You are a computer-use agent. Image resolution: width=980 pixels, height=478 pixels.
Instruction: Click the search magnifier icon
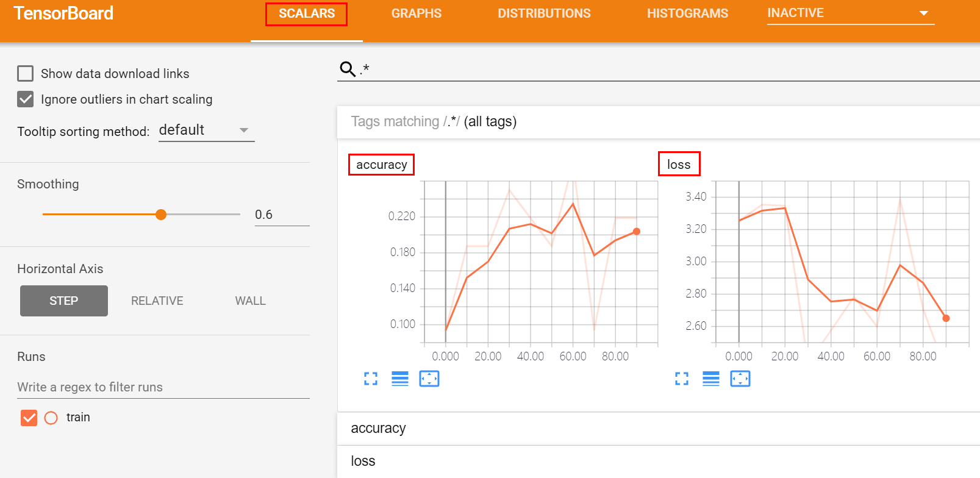pos(348,69)
